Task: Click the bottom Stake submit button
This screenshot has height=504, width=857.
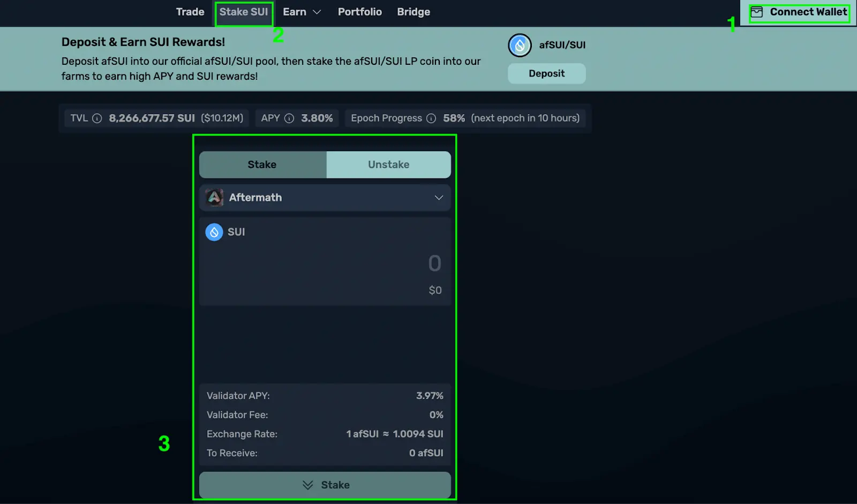Action: click(325, 485)
